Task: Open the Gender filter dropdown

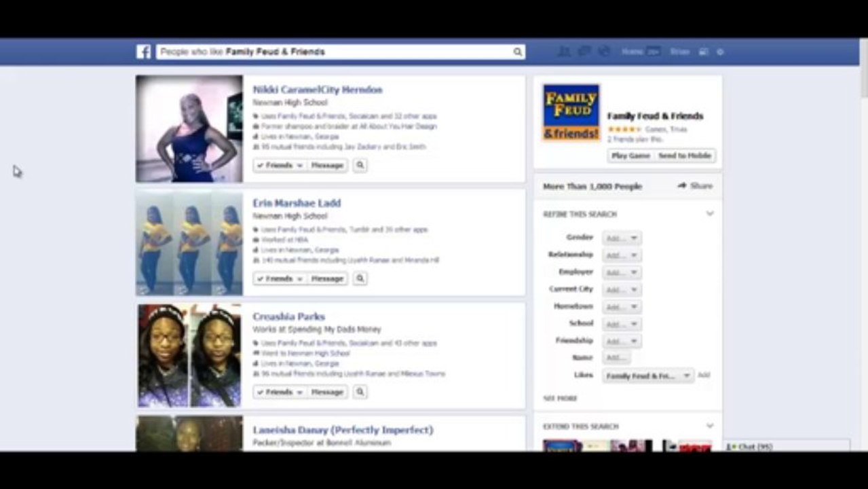Action: [622, 238]
